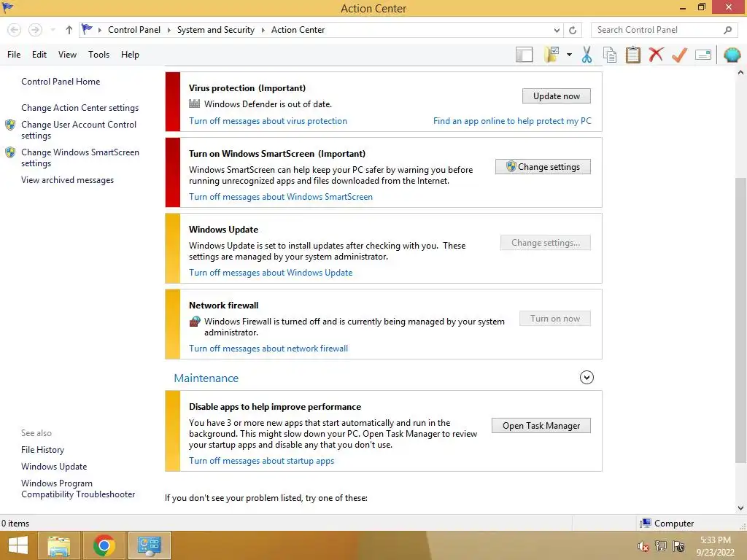The height and width of the screenshot is (560, 747).
Task: Click the Copy pages icon
Action: click(610, 55)
